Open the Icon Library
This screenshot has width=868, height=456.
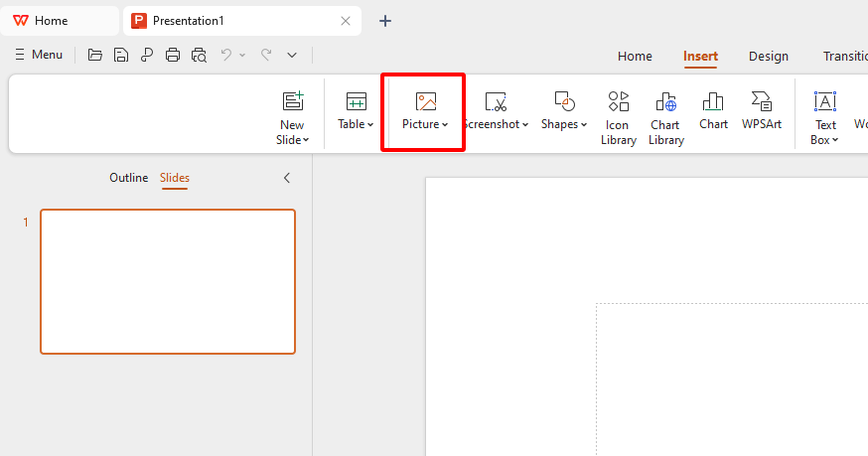pos(619,118)
